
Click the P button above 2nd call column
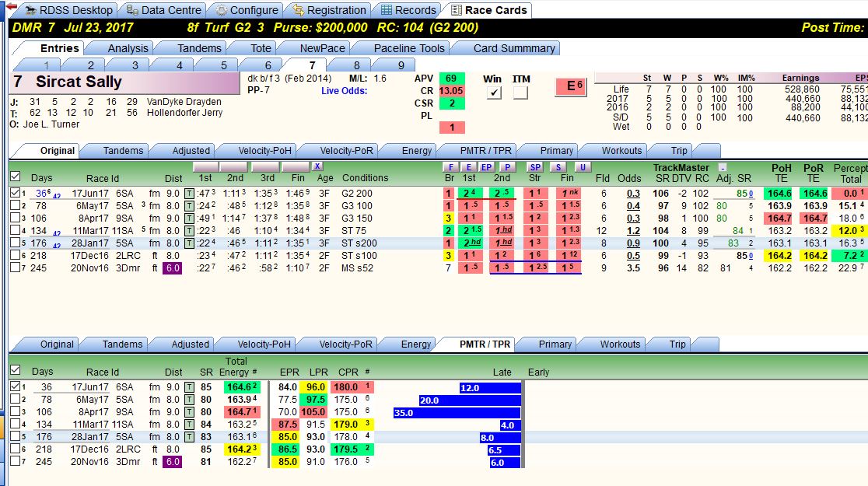(506, 167)
